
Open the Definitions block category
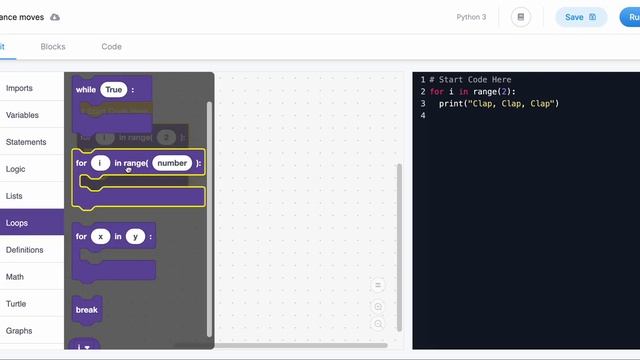click(x=32, y=250)
